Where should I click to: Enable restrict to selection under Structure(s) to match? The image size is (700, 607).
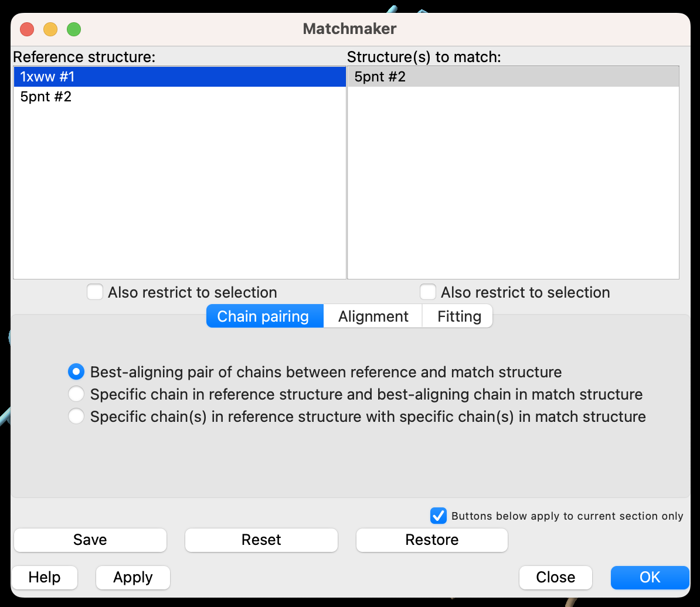click(428, 292)
